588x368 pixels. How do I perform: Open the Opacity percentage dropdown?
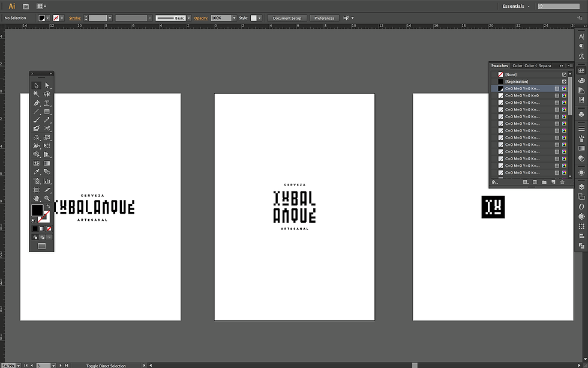pos(234,18)
